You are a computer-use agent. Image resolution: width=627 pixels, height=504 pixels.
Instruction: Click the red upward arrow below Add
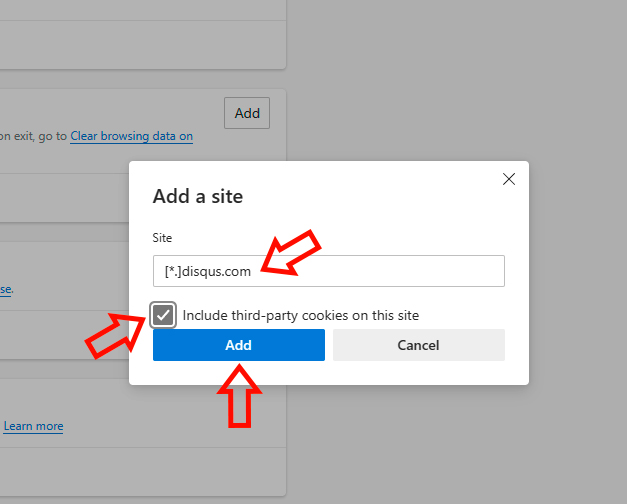tap(238, 395)
